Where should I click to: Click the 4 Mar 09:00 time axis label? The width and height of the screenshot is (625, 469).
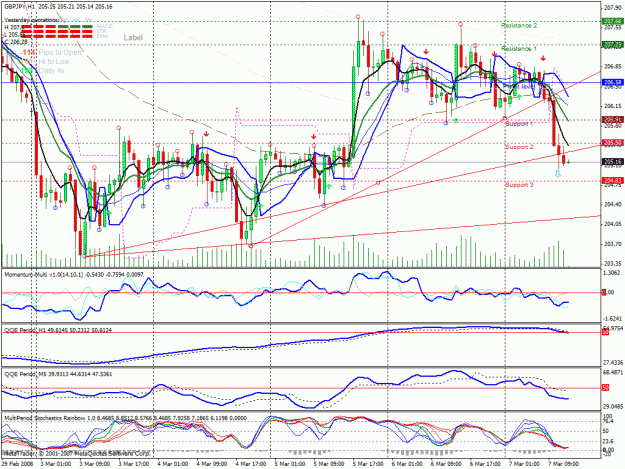point(212,464)
